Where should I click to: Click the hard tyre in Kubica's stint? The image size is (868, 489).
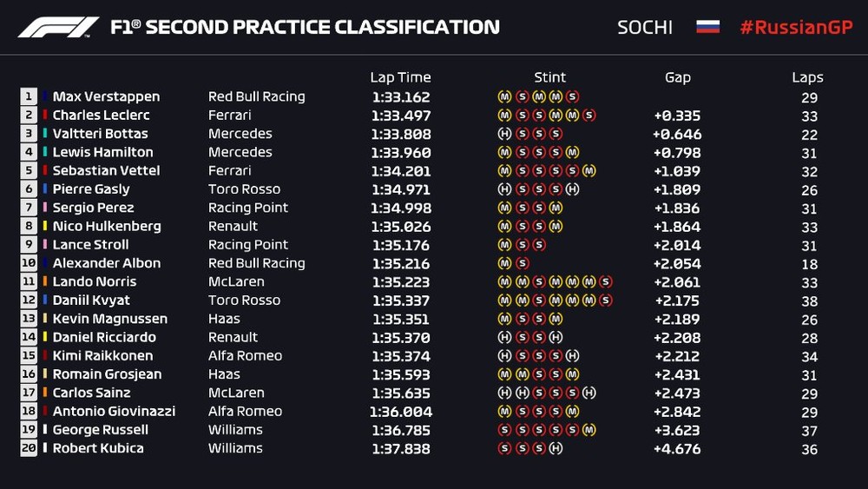556,448
